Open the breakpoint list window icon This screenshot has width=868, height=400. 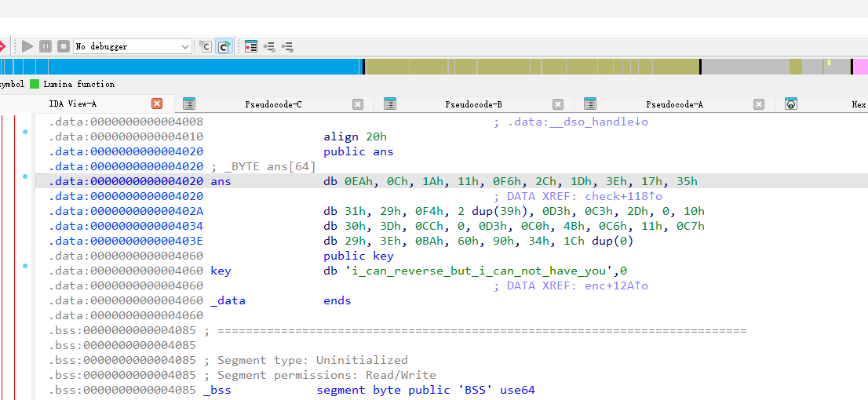[x=251, y=46]
